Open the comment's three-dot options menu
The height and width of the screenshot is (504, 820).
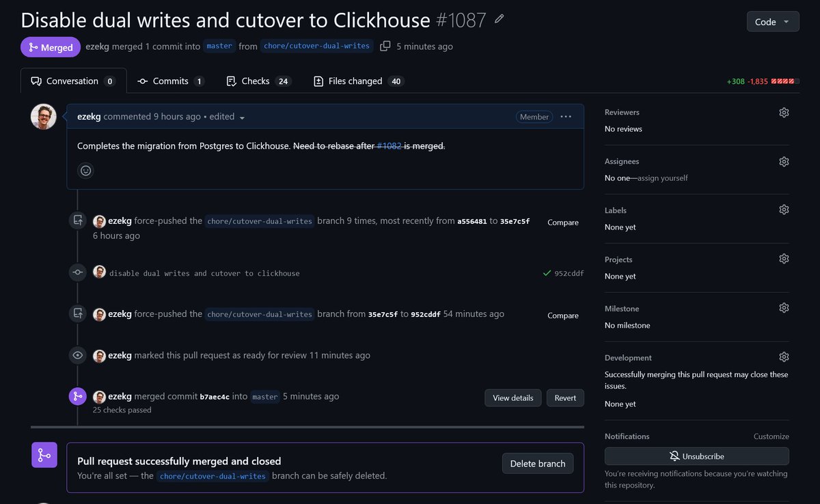coord(566,117)
